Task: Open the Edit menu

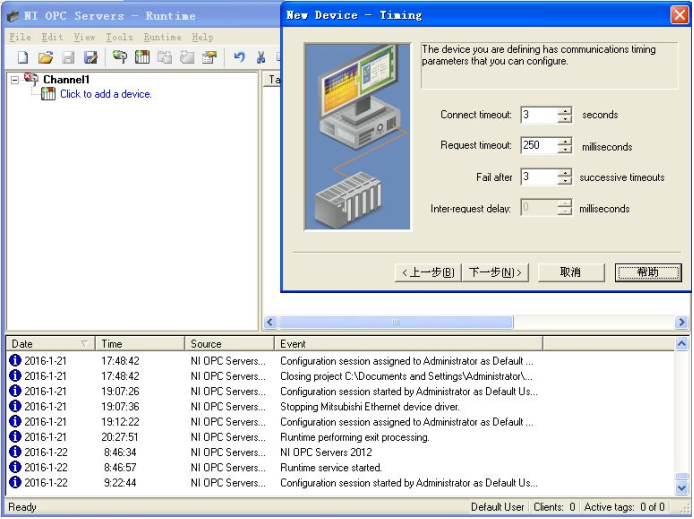Action: (52, 37)
